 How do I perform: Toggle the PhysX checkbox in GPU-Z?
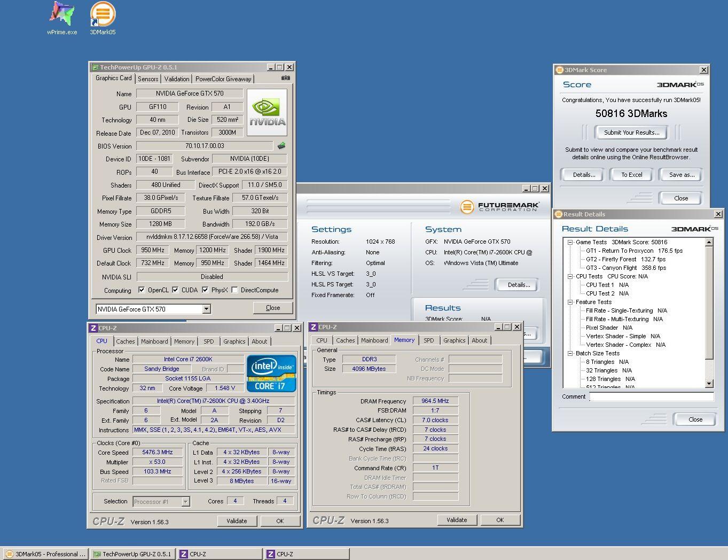205,290
